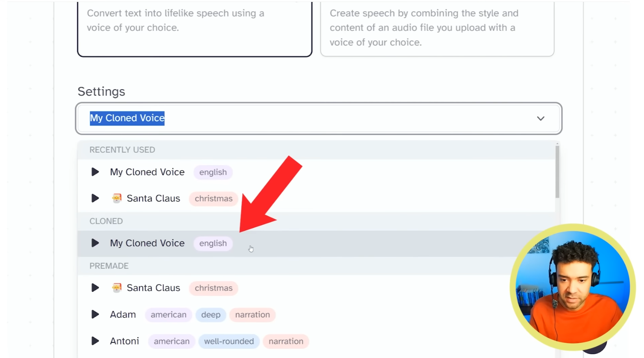644x358 pixels.
Task: Select the Text to Speech description card
Action: coord(194,23)
